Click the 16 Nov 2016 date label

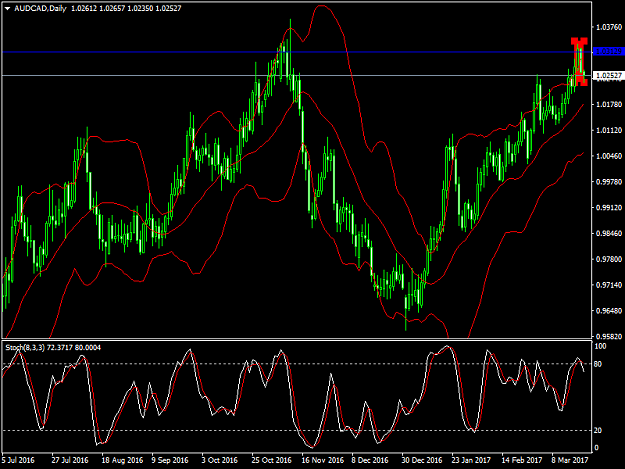coord(323,460)
